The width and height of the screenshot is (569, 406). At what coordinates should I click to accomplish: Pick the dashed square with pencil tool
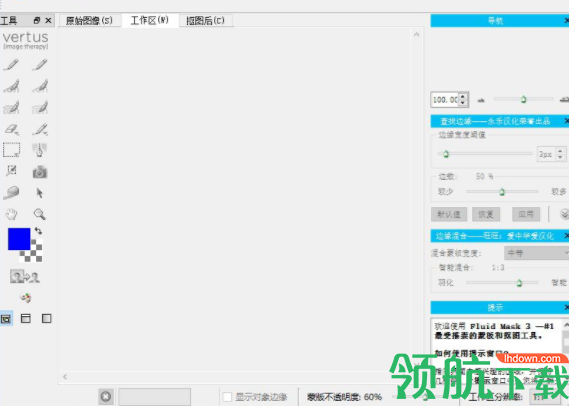coord(11,171)
